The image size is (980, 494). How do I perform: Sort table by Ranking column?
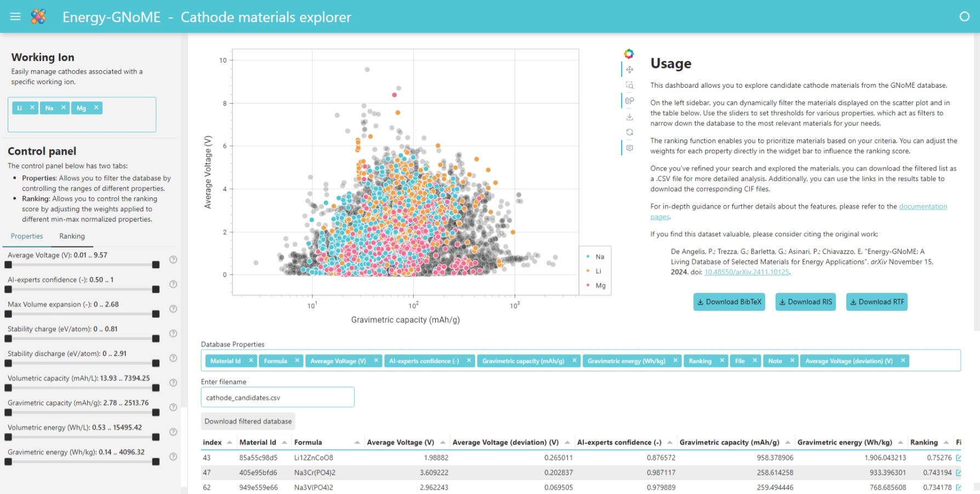pos(930,442)
